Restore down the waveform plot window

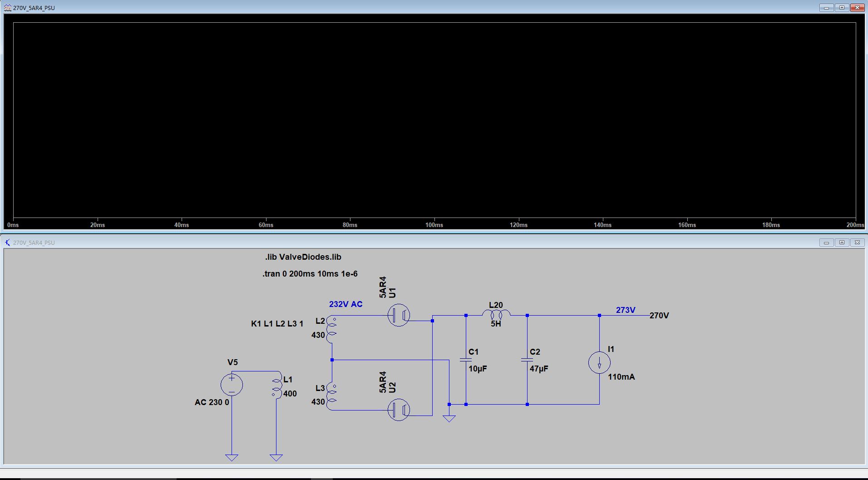point(842,8)
